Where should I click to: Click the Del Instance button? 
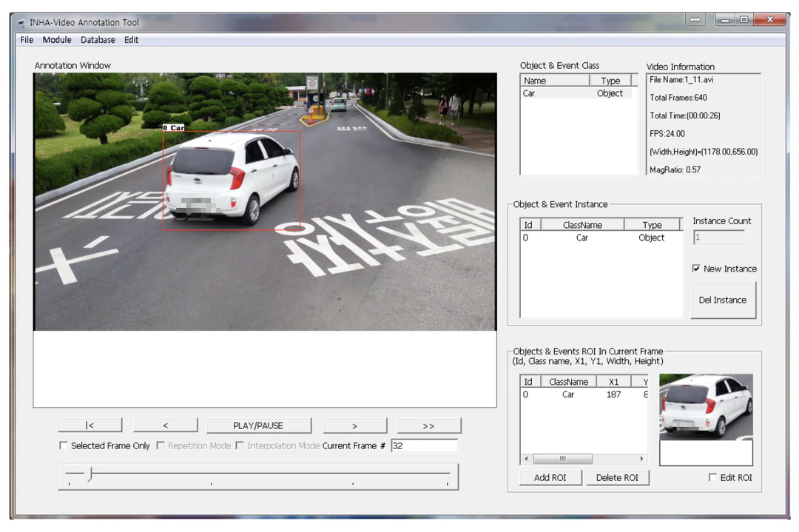723,300
